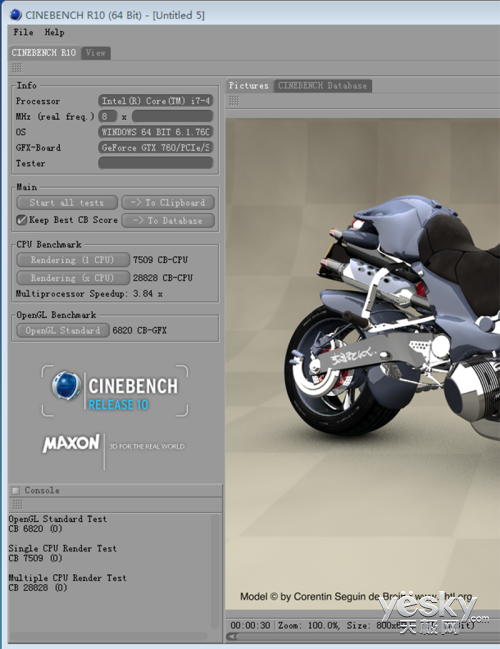
Task: Click the grip handle icon under Pictures tab
Action: coord(234,101)
